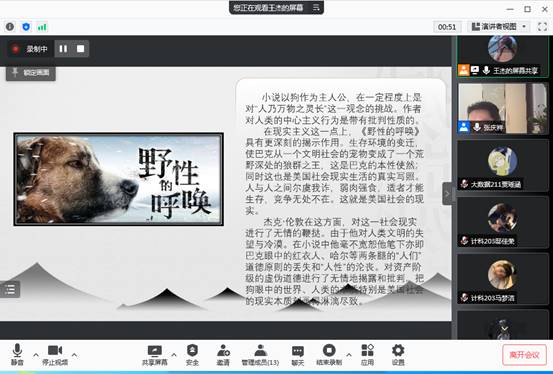553x374 pixels.
Task: Select the 计科203马梦 participant tile
Action: tap(503, 279)
